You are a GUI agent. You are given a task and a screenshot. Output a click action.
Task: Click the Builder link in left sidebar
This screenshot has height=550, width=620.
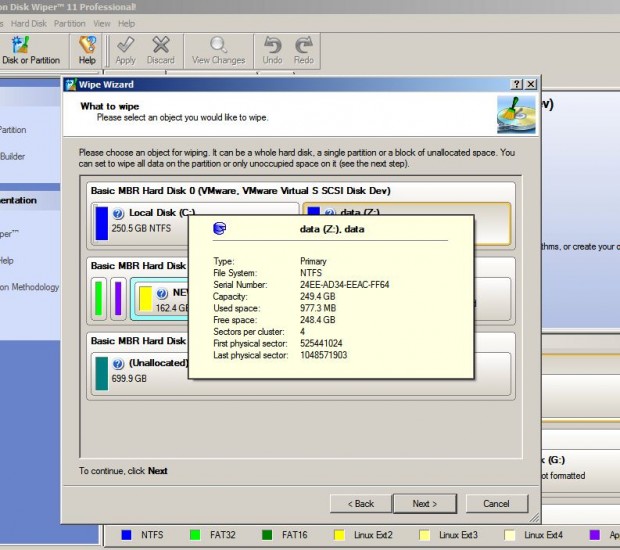tap(12, 156)
